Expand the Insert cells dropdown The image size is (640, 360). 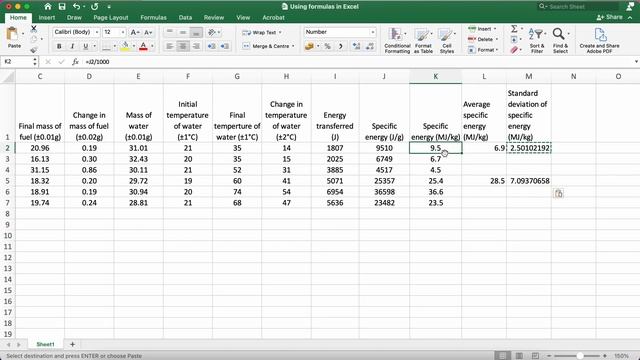coord(495,29)
